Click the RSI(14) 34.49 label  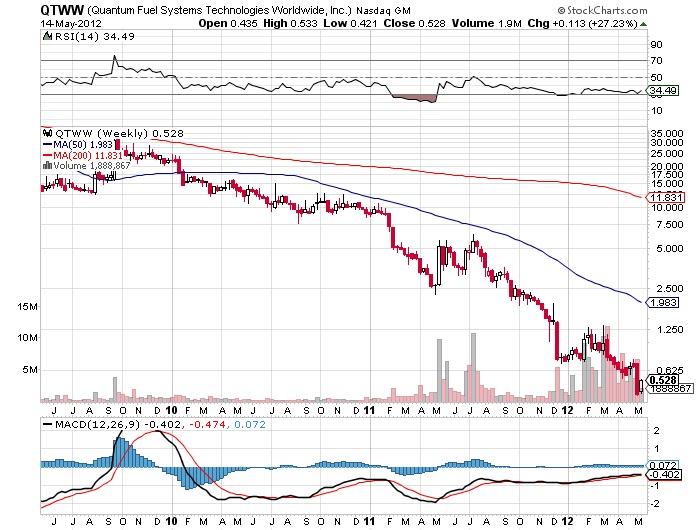[94, 37]
